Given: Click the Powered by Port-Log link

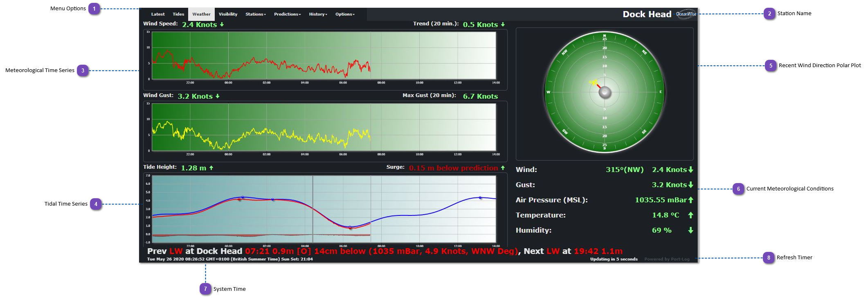Looking at the screenshot, I should 667,259.
